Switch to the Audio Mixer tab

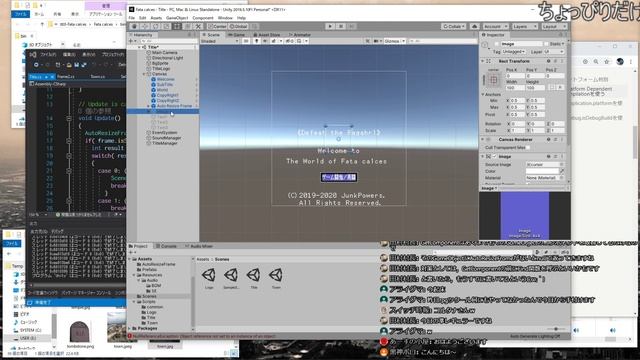point(199,246)
